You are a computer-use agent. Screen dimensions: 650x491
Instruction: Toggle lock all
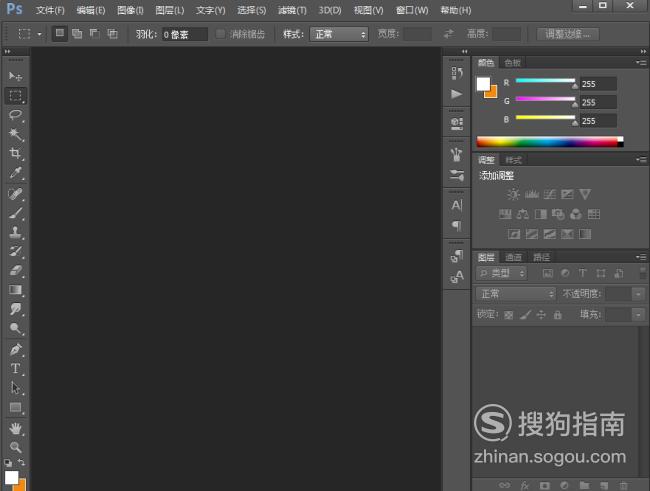coord(558,315)
